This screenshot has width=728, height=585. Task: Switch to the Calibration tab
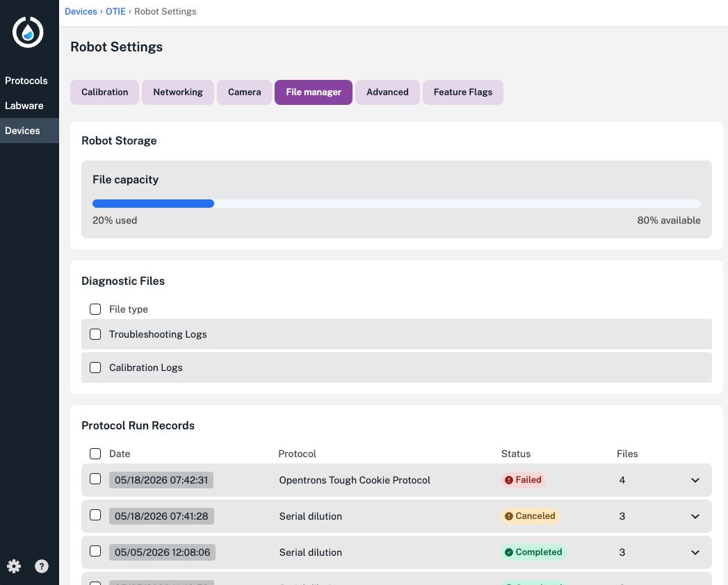click(x=104, y=92)
